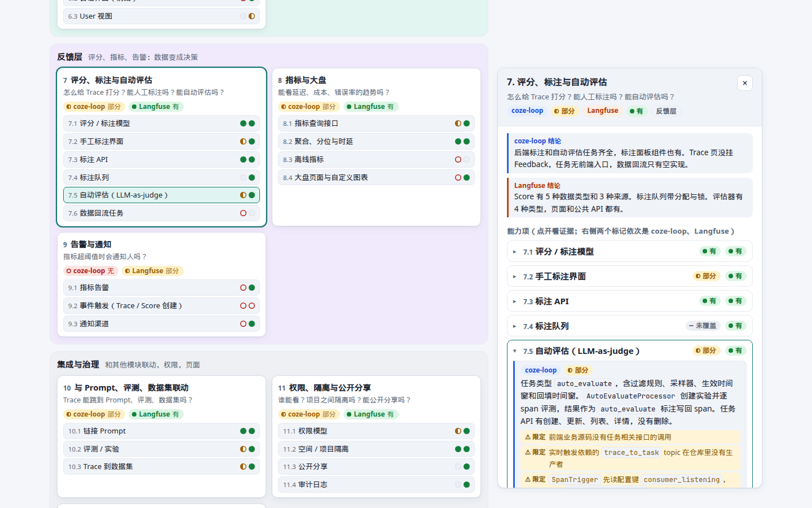Screen dimensions: 812x508
Task: Open the 8.4 大盘页面与自定义图表 row
Action: [x=376, y=178]
